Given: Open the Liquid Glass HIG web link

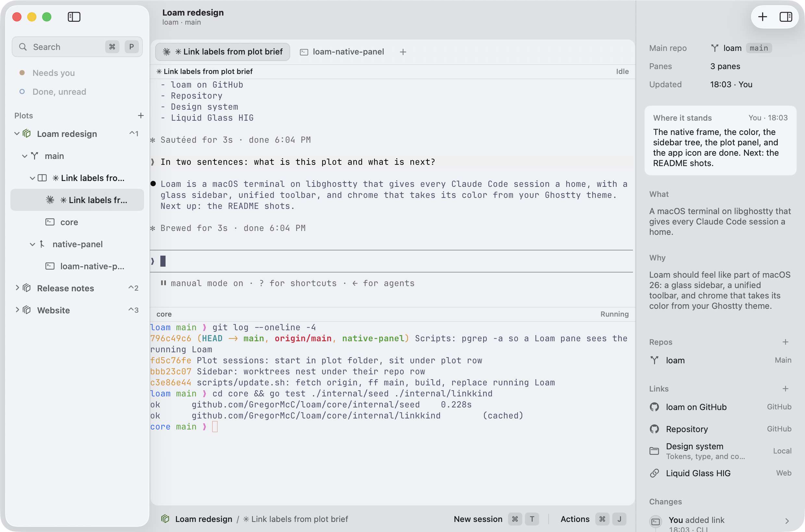Looking at the screenshot, I should coord(720,473).
